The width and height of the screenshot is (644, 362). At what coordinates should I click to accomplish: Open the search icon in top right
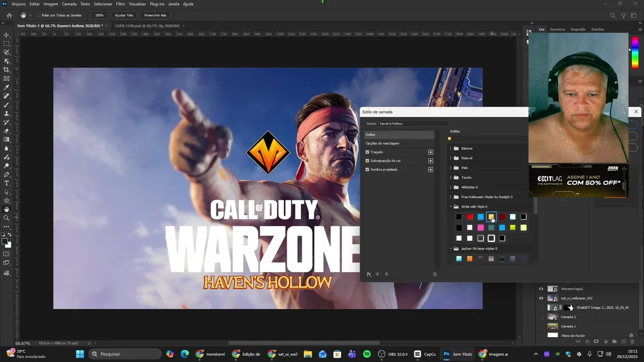tap(613, 15)
